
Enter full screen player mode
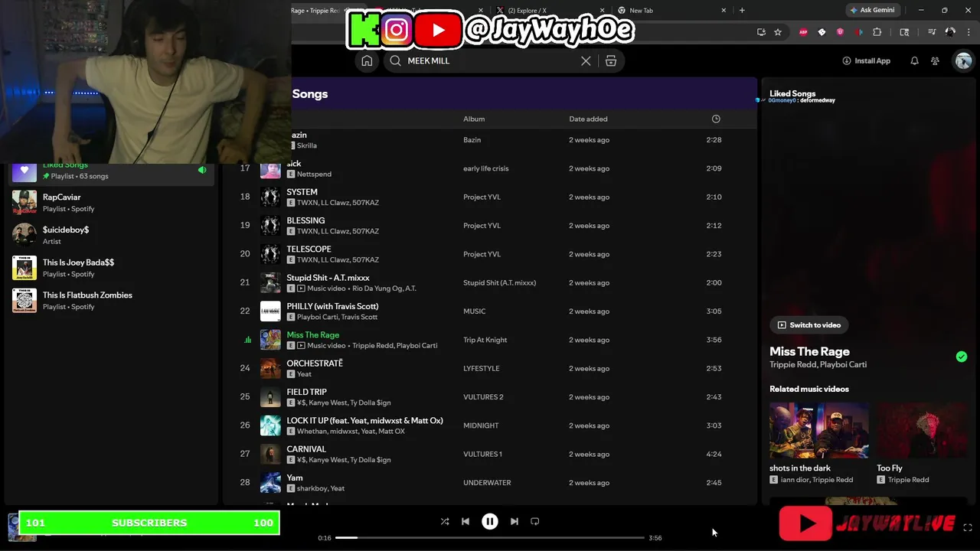pos(968,527)
